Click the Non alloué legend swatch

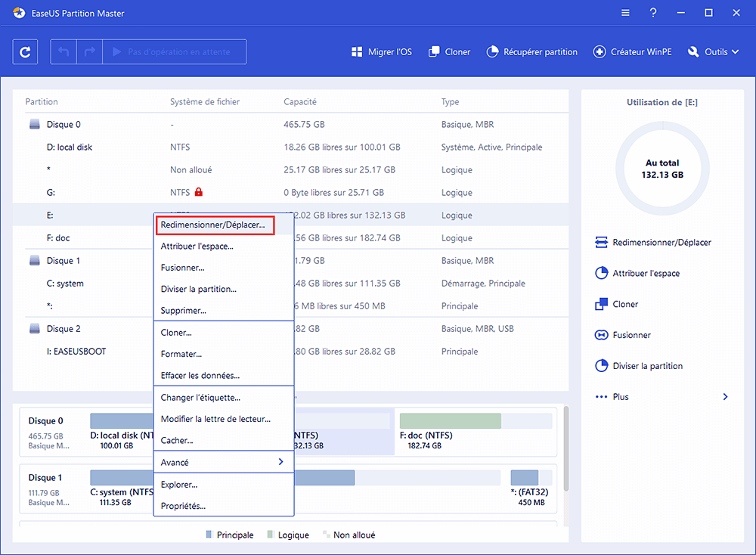327,535
